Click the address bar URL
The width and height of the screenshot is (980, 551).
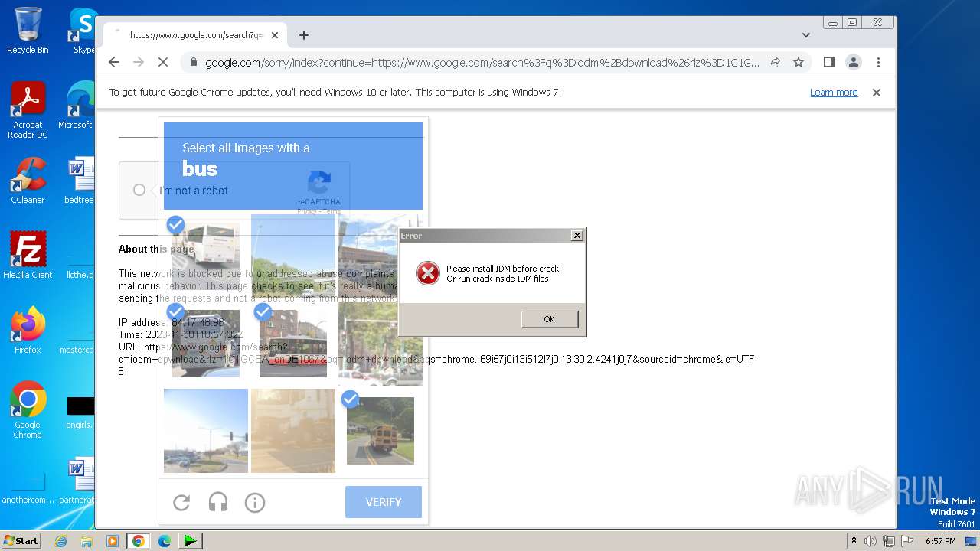coord(482,63)
